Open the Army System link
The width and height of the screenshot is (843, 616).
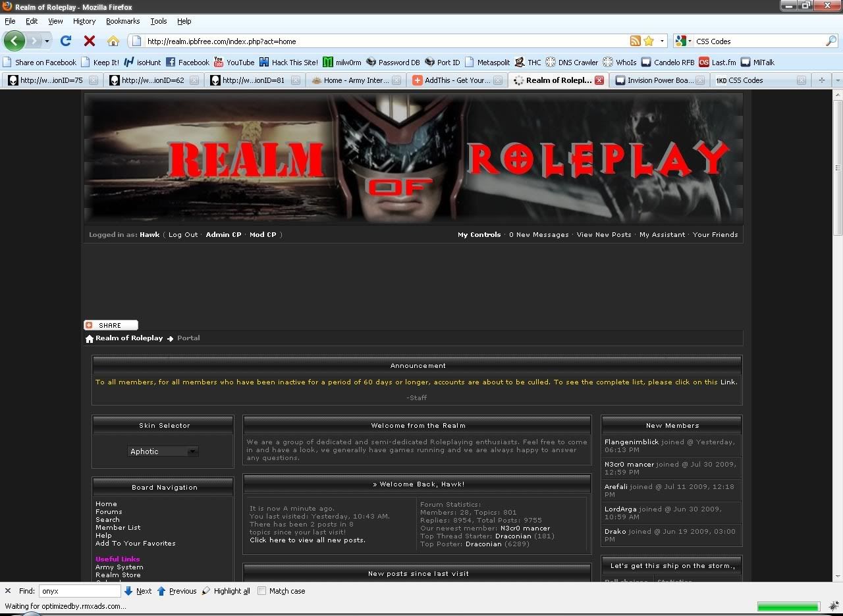click(x=119, y=567)
